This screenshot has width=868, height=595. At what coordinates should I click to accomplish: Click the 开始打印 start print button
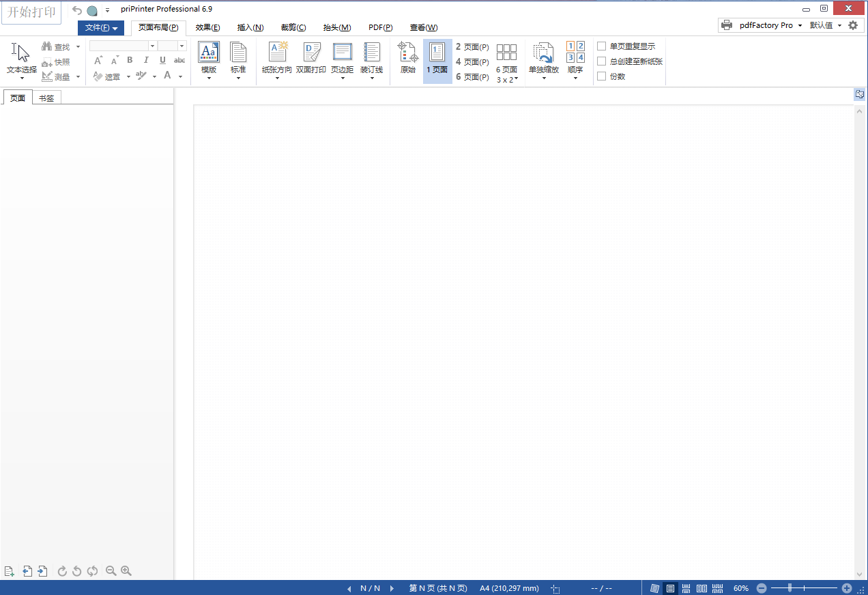31,12
